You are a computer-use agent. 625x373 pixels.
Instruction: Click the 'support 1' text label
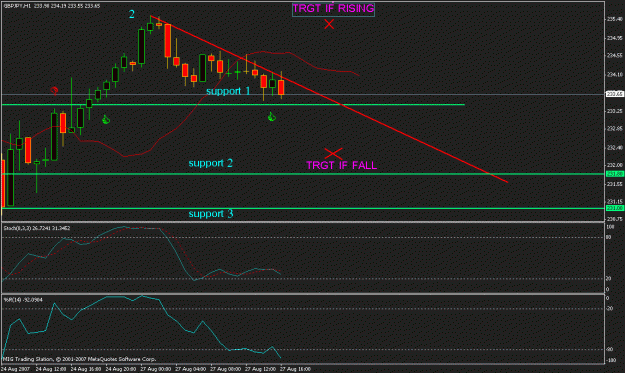(x=228, y=91)
